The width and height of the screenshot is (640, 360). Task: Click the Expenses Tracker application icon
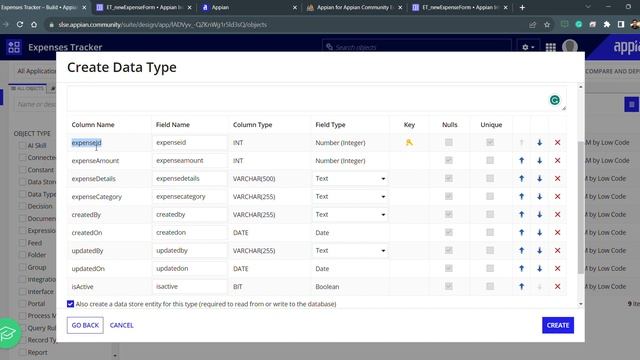click(14, 47)
